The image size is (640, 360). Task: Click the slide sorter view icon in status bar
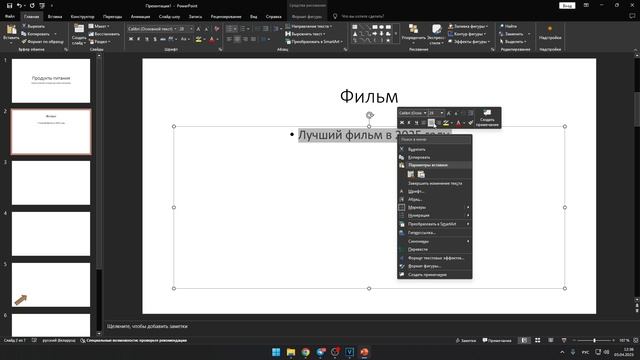point(538,340)
